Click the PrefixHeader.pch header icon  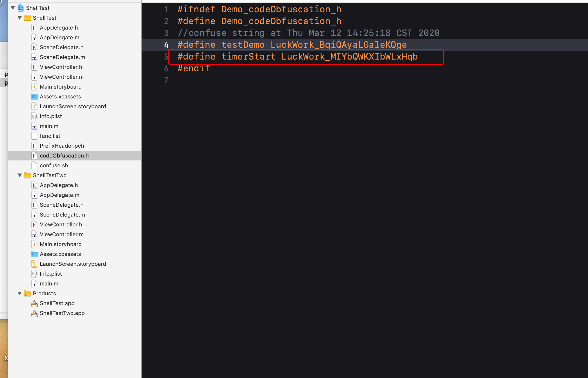click(x=34, y=146)
